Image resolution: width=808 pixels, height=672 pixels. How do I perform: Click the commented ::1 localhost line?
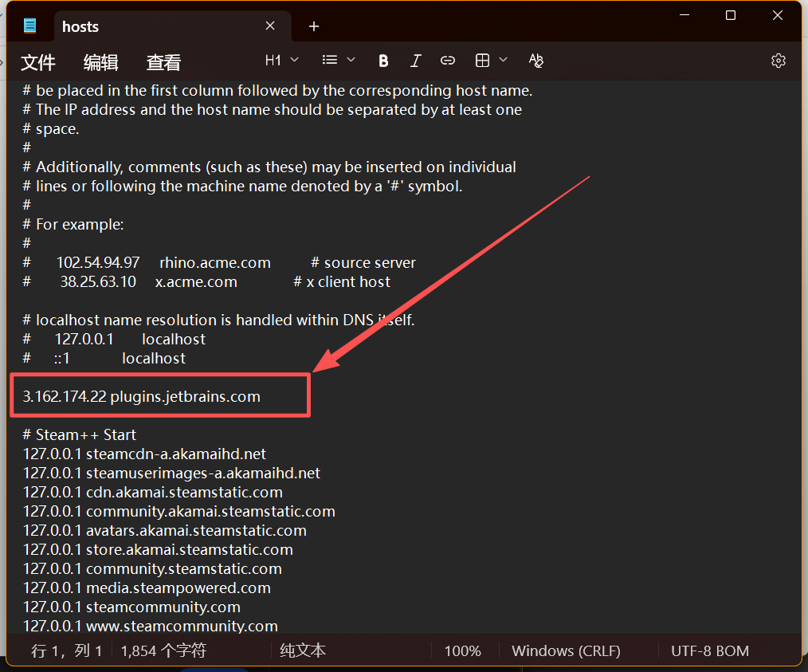point(104,359)
